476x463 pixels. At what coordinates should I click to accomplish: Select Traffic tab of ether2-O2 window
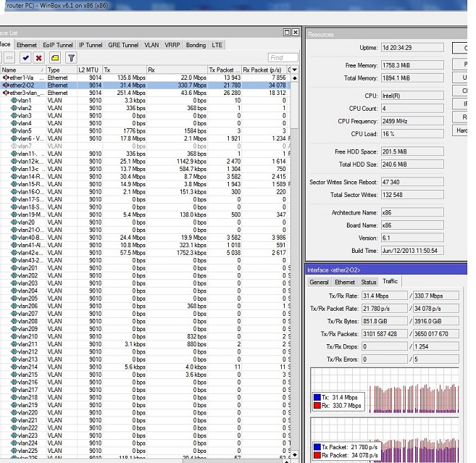(390, 281)
